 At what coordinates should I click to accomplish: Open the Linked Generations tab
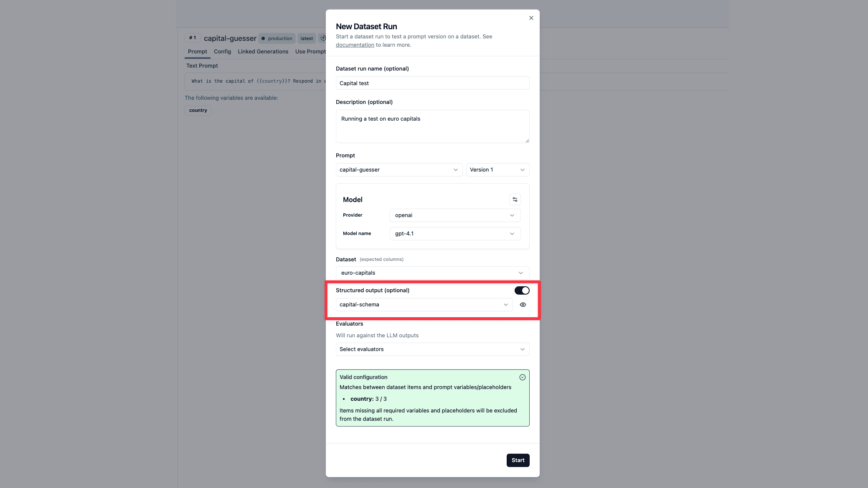(263, 51)
